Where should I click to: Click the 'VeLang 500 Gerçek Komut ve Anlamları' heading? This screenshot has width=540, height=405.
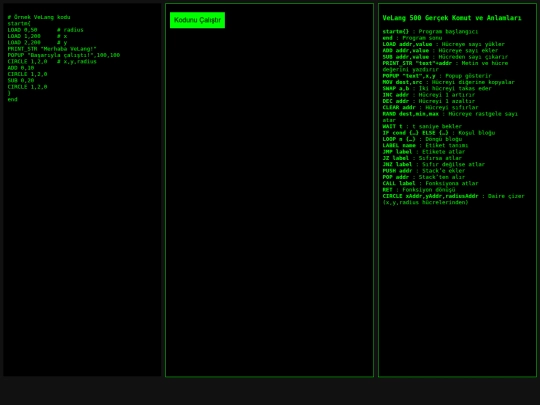(452, 18)
